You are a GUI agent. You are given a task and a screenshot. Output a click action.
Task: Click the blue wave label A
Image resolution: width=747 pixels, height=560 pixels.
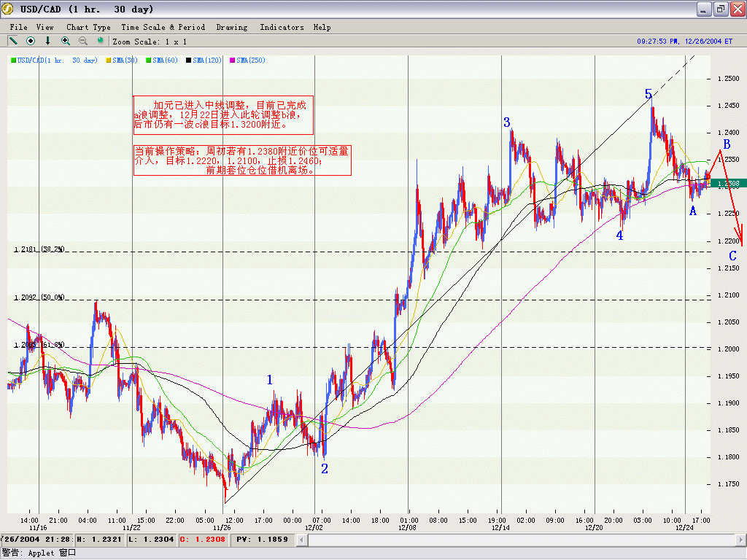(x=693, y=211)
